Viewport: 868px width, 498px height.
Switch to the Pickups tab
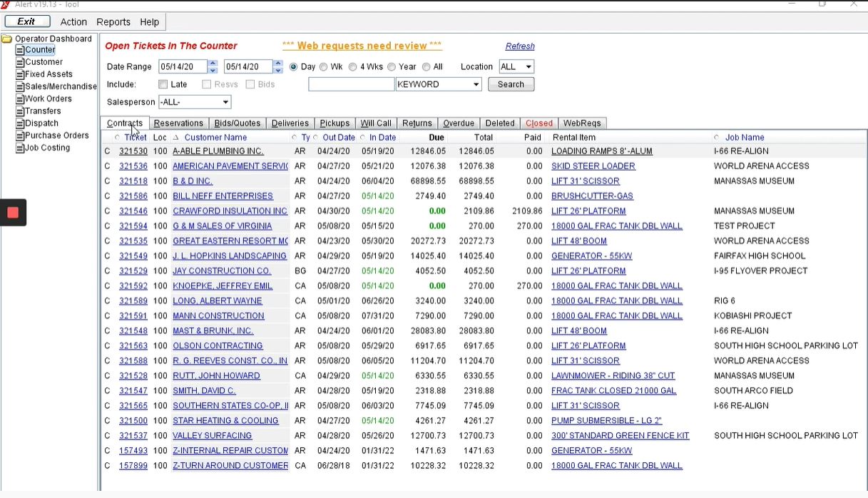(x=335, y=123)
